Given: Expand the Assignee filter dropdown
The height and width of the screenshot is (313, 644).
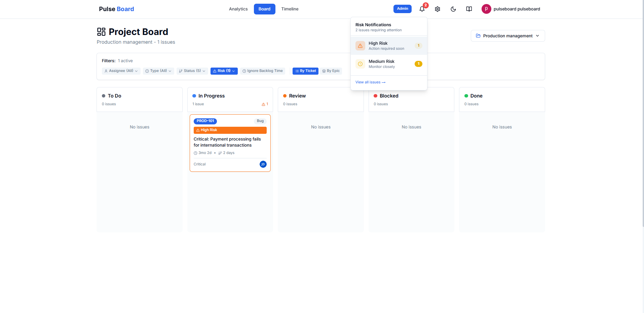Looking at the screenshot, I should click(x=121, y=71).
